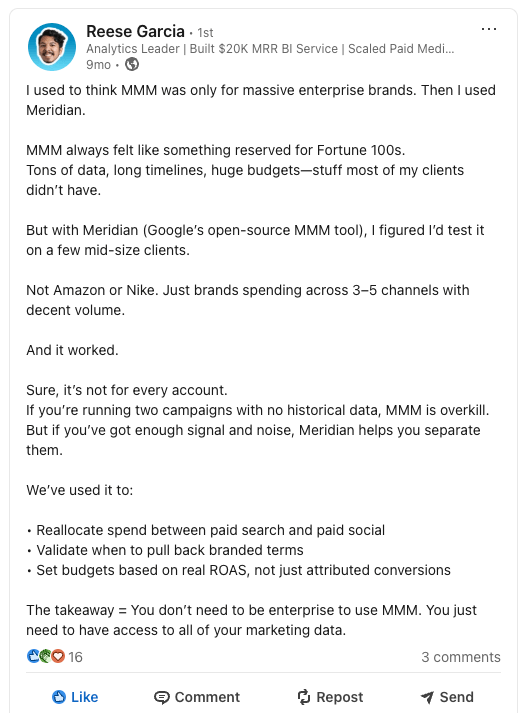Click the Send button label
526x713 pixels.
click(456, 697)
